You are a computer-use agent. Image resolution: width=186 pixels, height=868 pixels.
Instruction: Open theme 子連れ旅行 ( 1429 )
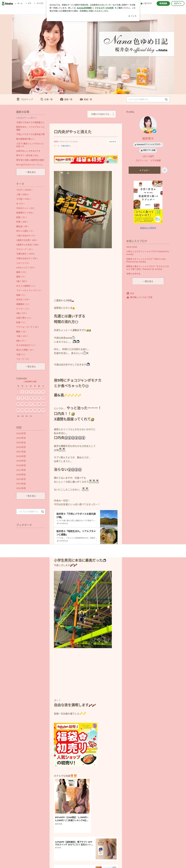click(26, 254)
